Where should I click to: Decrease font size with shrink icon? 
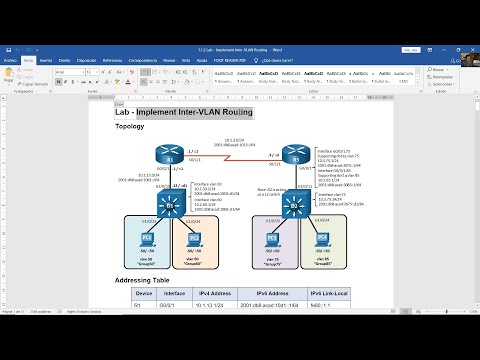[110, 72]
